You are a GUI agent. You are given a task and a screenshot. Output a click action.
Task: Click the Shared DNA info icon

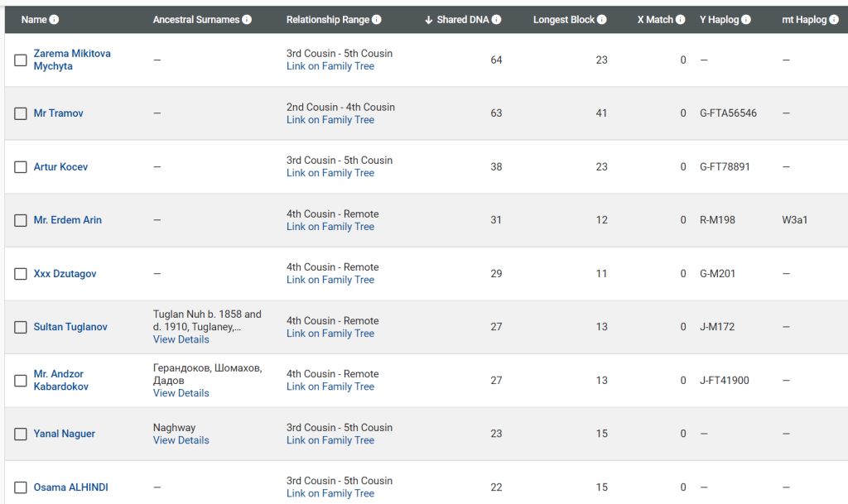click(x=497, y=20)
